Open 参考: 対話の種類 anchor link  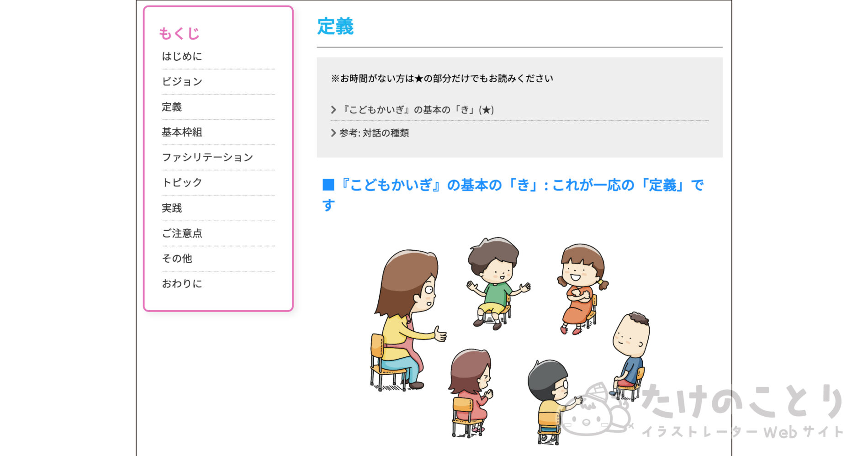[x=374, y=133]
